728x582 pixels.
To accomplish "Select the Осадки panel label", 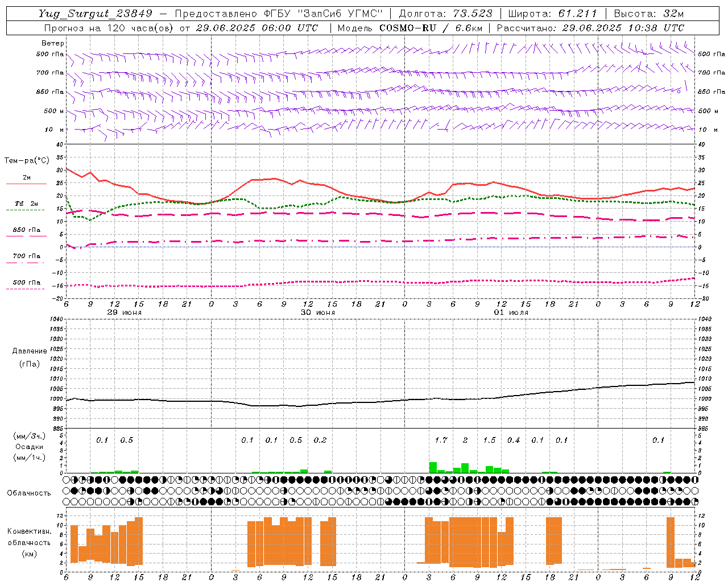I will [29, 447].
